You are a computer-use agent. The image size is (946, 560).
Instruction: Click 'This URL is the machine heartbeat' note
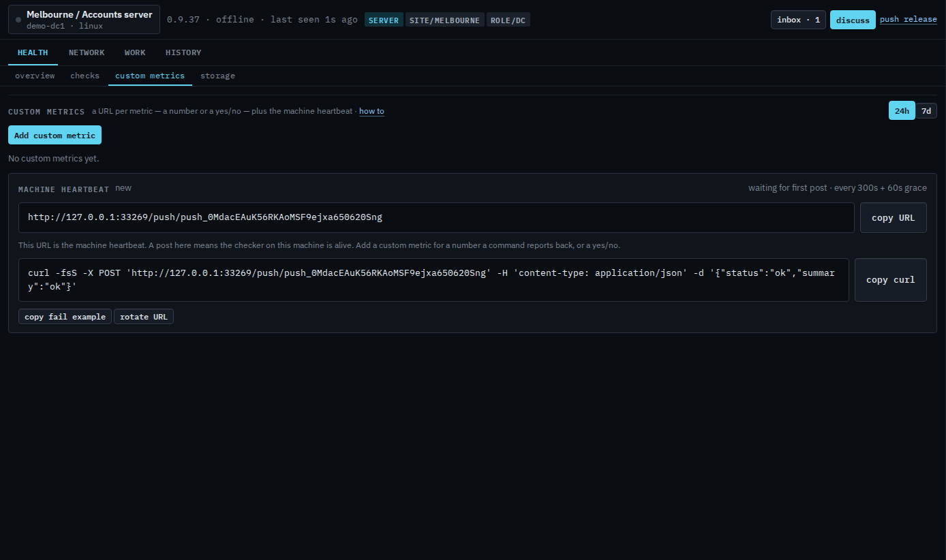tap(319, 245)
